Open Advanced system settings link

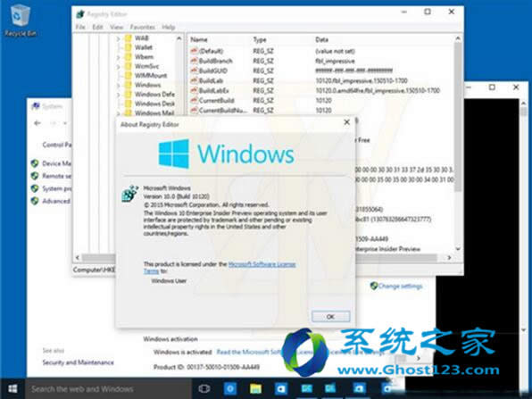(x=56, y=201)
